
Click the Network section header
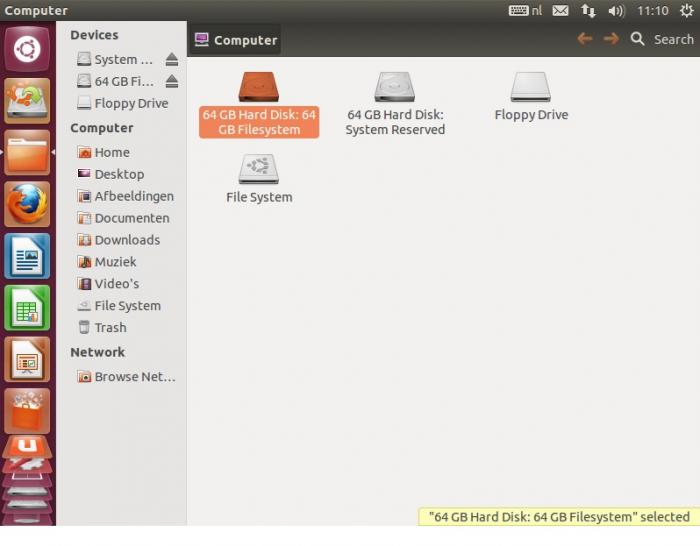(98, 352)
